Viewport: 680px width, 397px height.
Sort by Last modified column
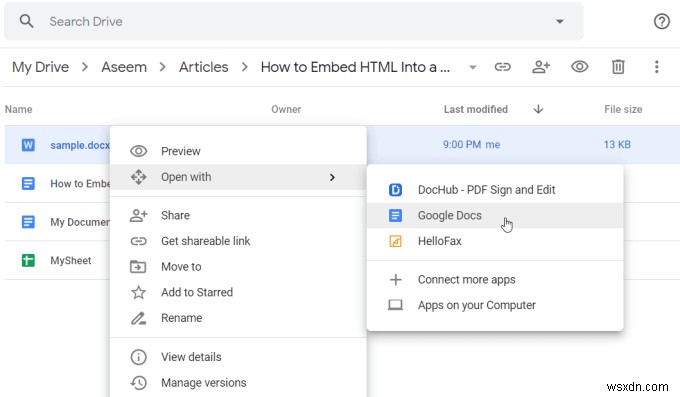(476, 109)
